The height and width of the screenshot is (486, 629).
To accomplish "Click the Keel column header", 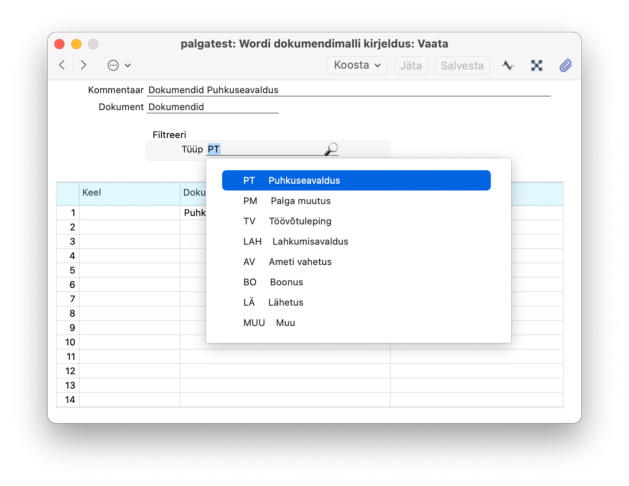I will (x=130, y=193).
